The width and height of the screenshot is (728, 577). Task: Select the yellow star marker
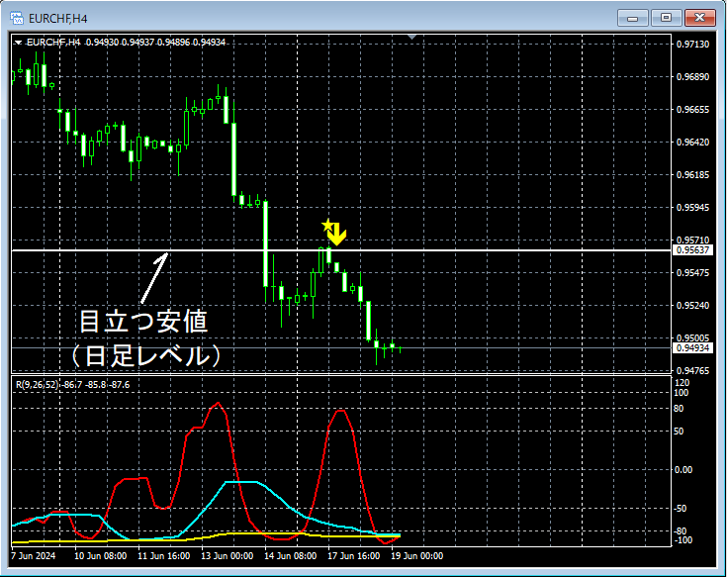point(327,226)
